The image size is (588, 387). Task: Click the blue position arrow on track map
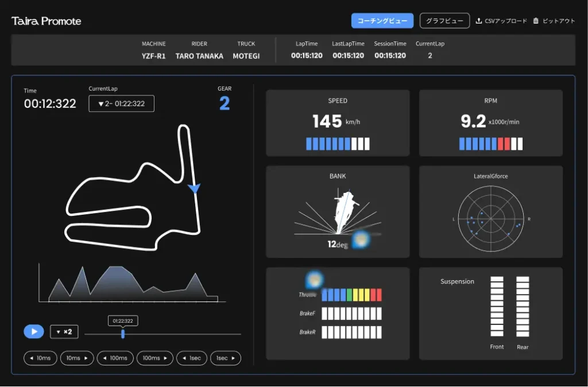pyautogui.click(x=194, y=188)
